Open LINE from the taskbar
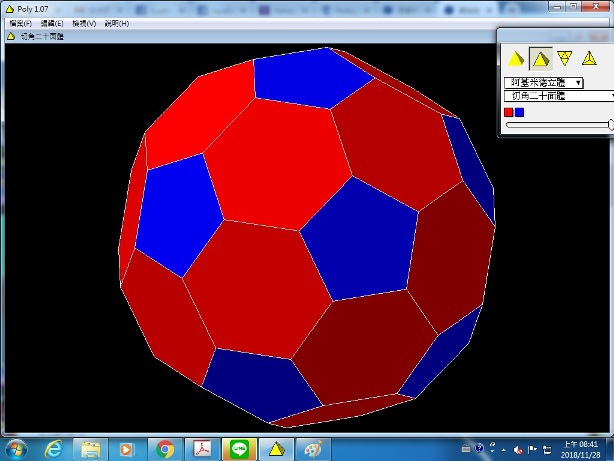This screenshot has width=614, height=461. (x=239, y=449)
